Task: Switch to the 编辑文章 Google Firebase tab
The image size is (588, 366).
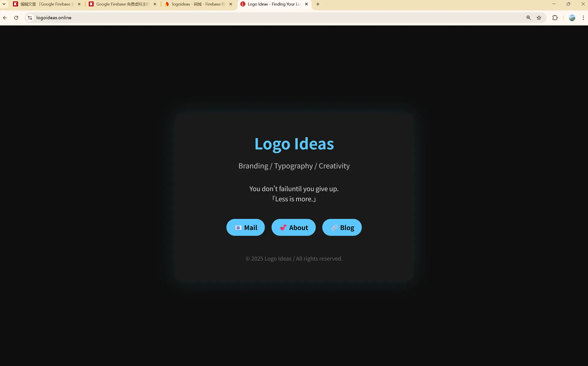Action: point(45,4)
